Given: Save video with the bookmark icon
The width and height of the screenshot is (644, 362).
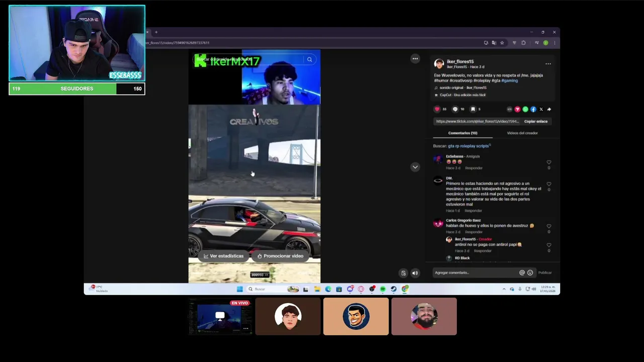Looking at the screenshot, I should [x=473, y=109].
